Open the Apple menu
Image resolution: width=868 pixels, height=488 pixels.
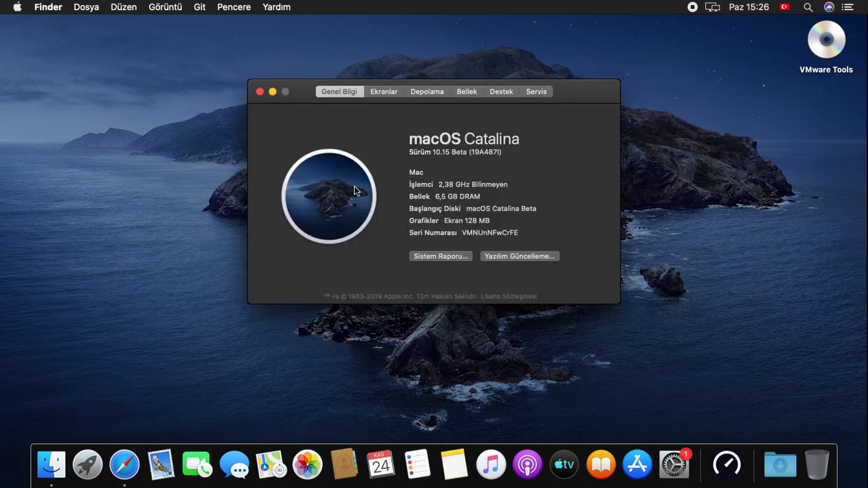[17, 7]
